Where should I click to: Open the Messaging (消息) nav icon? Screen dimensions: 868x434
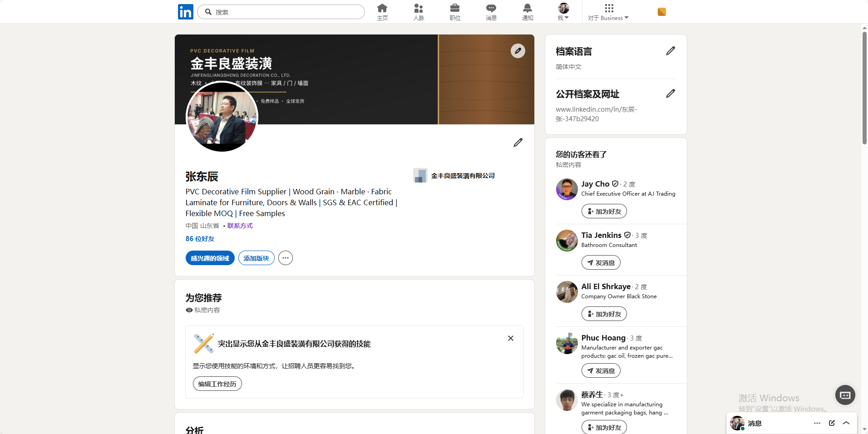click(491, 12)
